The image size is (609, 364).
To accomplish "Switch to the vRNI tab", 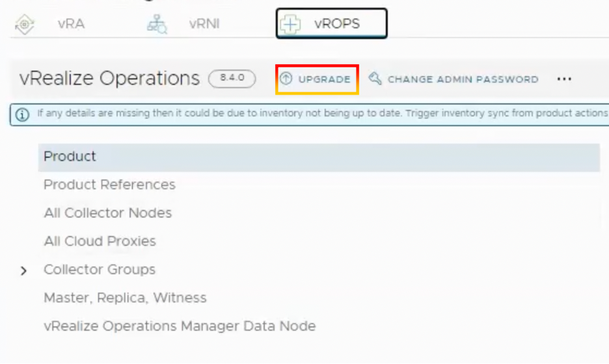I will click(x=204, y=25).
